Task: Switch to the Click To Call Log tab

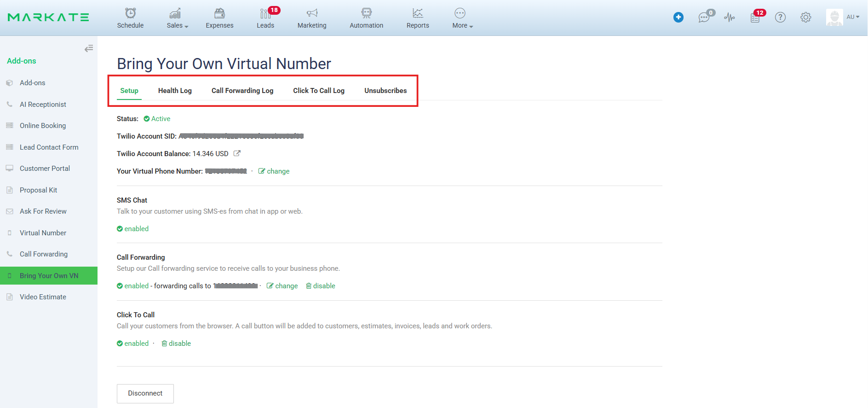Action: coord(319,91)
